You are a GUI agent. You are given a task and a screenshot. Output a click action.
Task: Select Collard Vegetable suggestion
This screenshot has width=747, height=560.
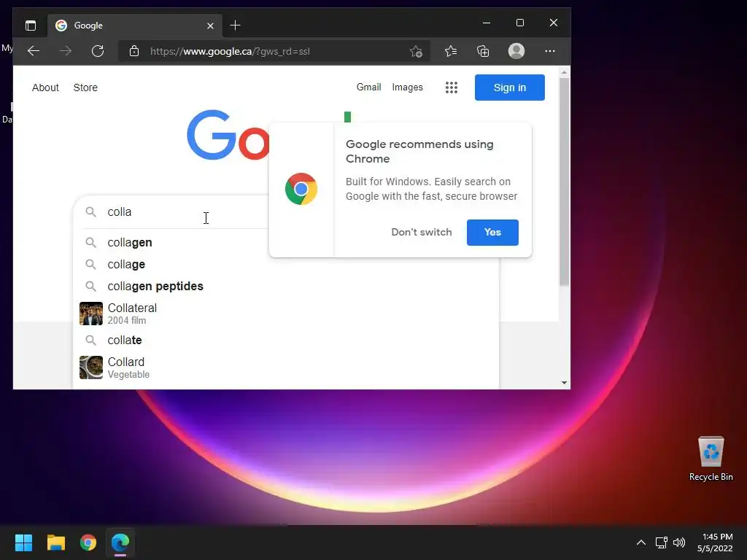click(286, 367)
